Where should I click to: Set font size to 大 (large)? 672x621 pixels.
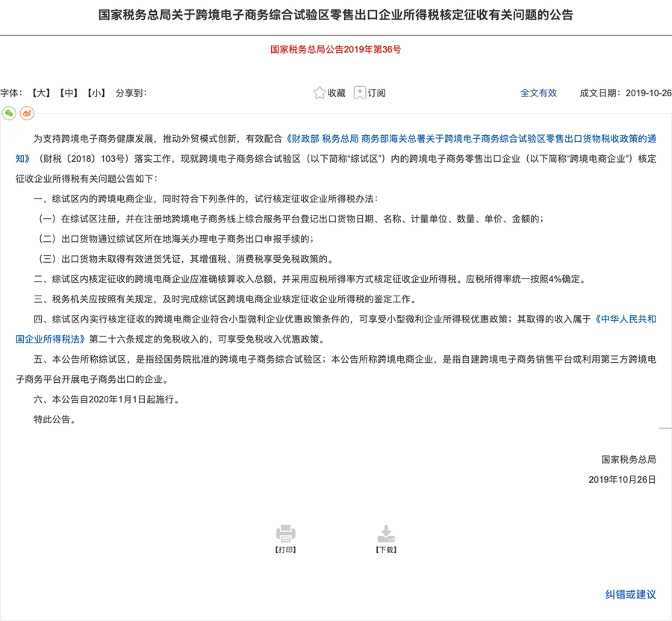(41, 93)
